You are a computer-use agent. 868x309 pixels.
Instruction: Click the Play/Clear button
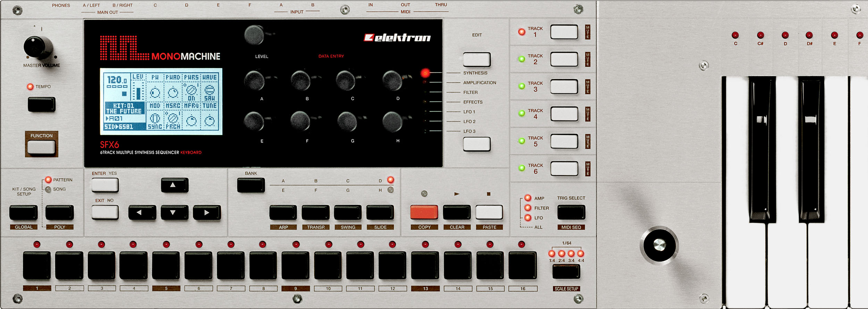click(457, 212)
